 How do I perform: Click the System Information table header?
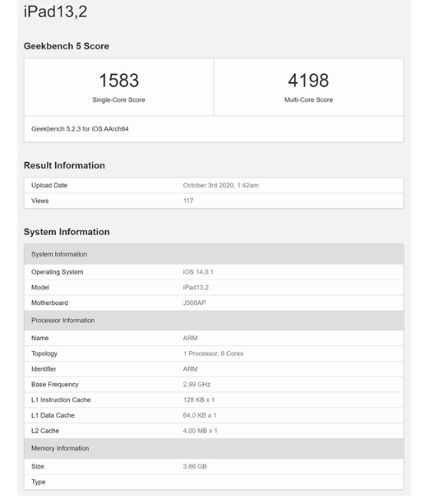tap(214, 254)
